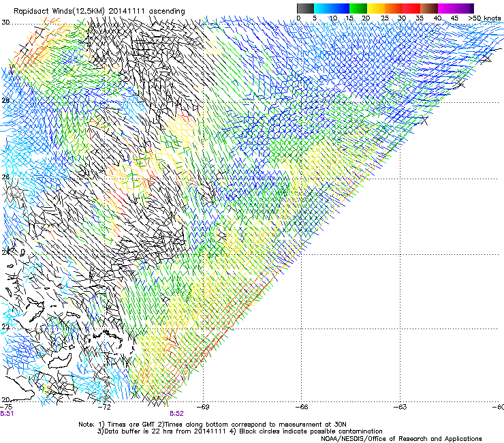Select the brown 35-40 knots color band
The image size is (504, 443).
coord(429,8)
